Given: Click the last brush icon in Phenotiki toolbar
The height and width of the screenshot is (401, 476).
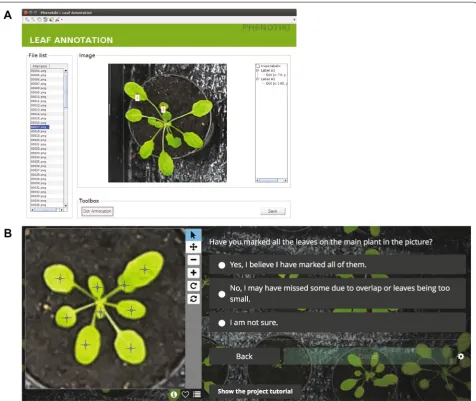Looking at the screenshot, I should 57,20.
